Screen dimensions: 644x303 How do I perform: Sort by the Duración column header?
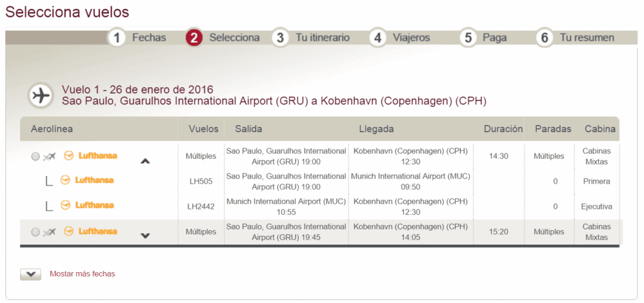(x=503, y=129)
